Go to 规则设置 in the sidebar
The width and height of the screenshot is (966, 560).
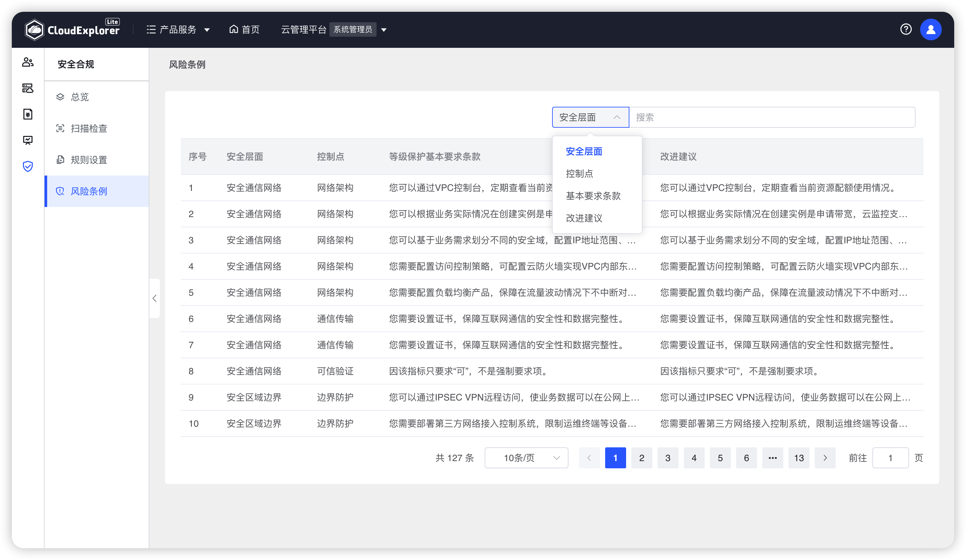[x=97, y=159]
